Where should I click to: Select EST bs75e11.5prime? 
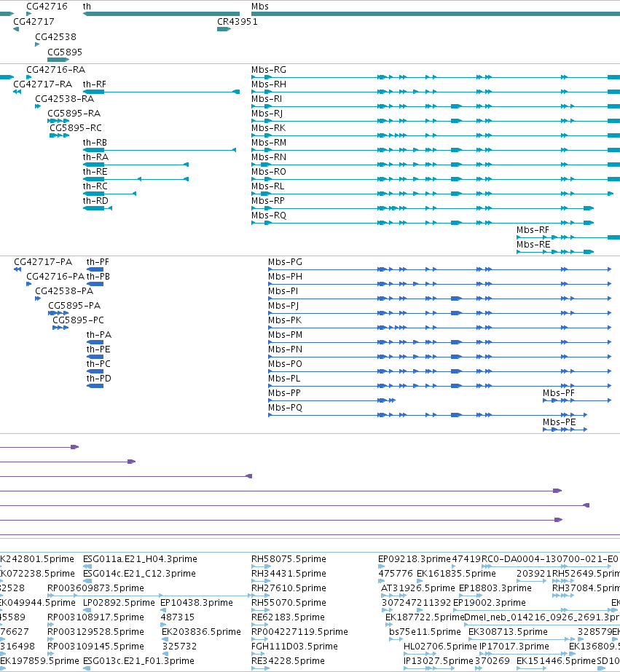[425, 632]
